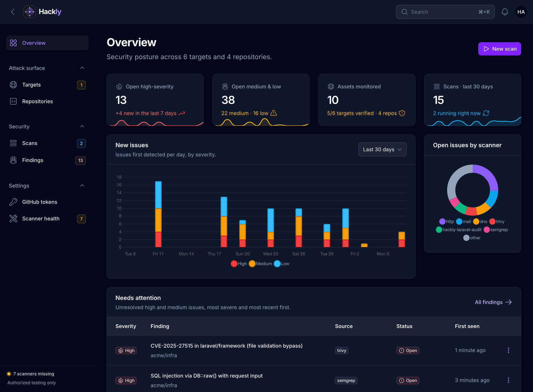Click the Targets badge showing 1
This screenshot has width=533, height=392.
pyautogui.click(x=81, y=85)
